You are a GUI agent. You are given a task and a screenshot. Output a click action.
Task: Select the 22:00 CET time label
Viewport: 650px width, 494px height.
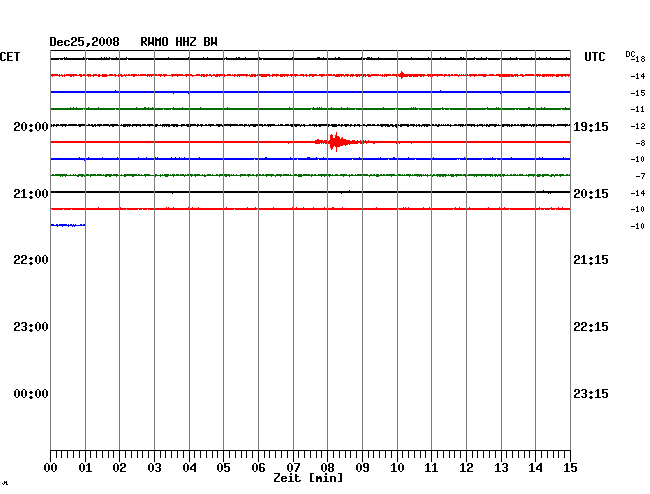pyautogui.click(x=31, y=260)
